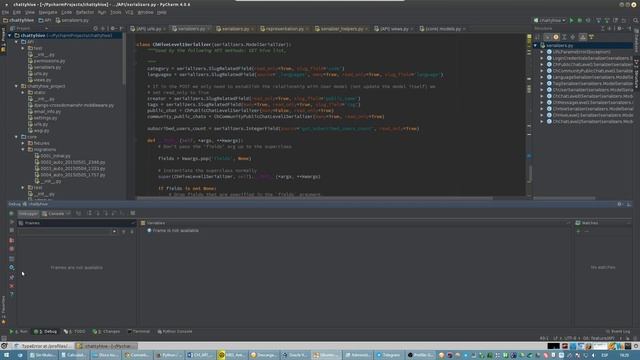Open the Tools menu
Screen dimensions: 640x360
coord(116,12)
